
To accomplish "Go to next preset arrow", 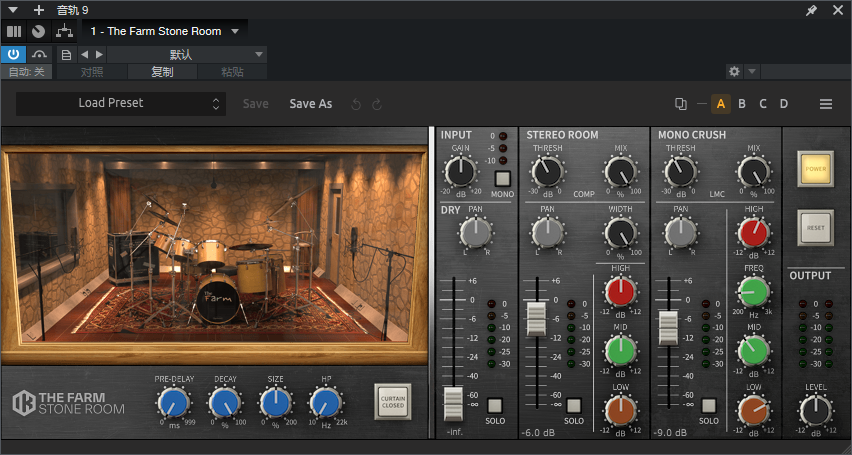I will click(99, 54).
